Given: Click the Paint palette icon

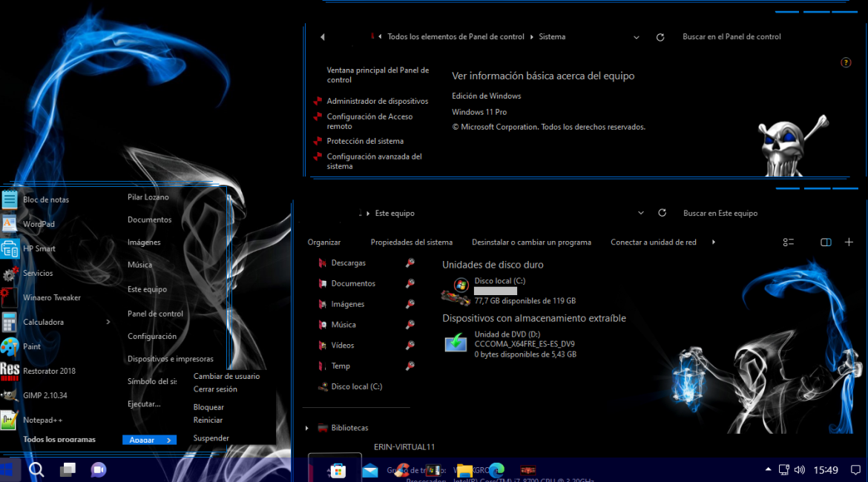Looking at the screenshot, I should pyautogui.click(x=10, y=346).
